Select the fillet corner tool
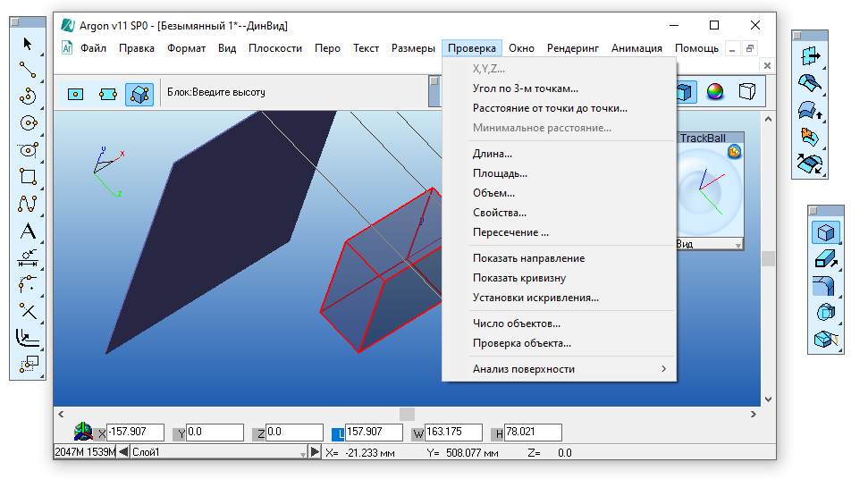868x479 pixels. (27, 284)
